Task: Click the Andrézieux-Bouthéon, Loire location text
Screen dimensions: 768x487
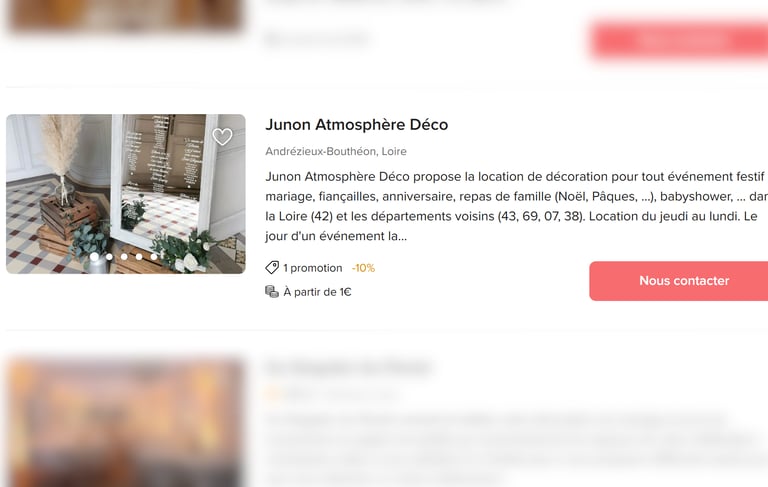Action: 336,151
